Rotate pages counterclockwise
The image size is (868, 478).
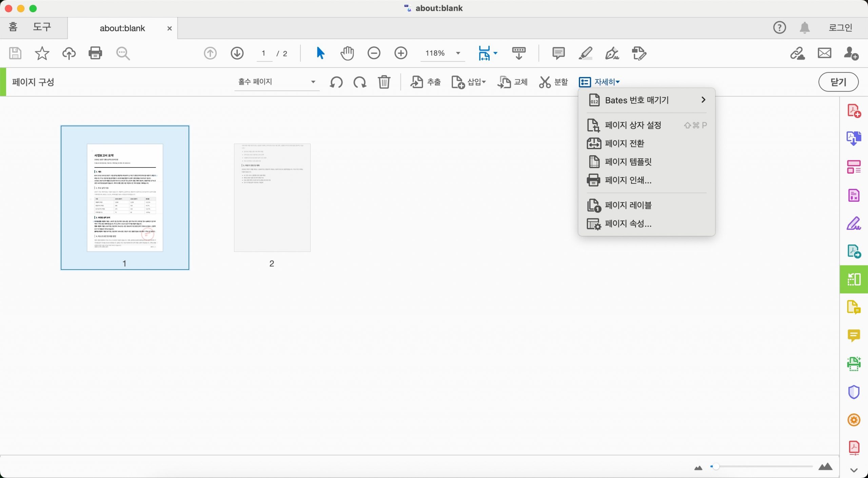336,82
